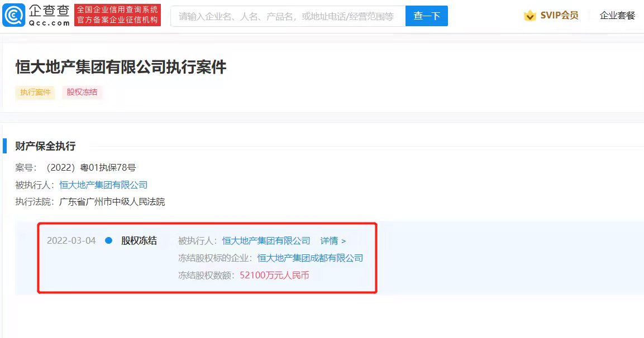Click the blue timeline dot beside 股权冻结
The width and height of the screenshot is (644, 338).
tap(109, 240)
